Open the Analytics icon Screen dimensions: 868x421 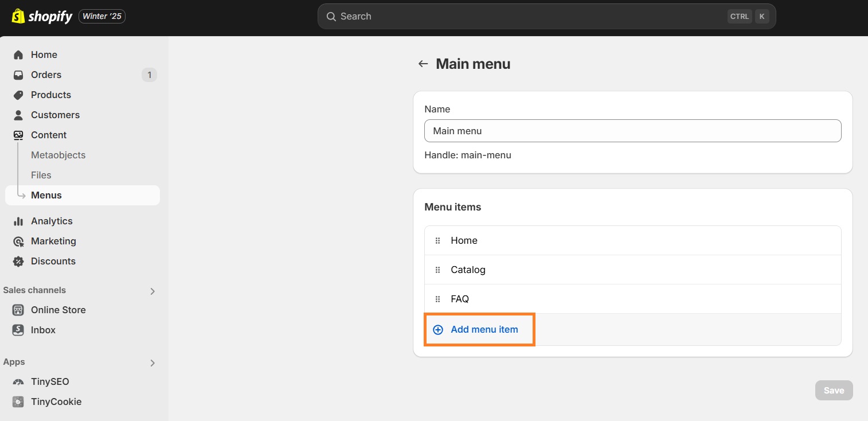click(x=19, y=221)
